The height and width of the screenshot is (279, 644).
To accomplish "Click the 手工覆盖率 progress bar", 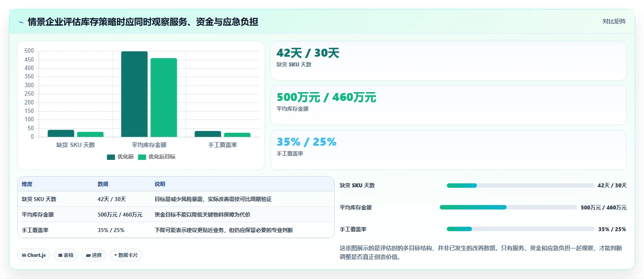I will 520,229.
